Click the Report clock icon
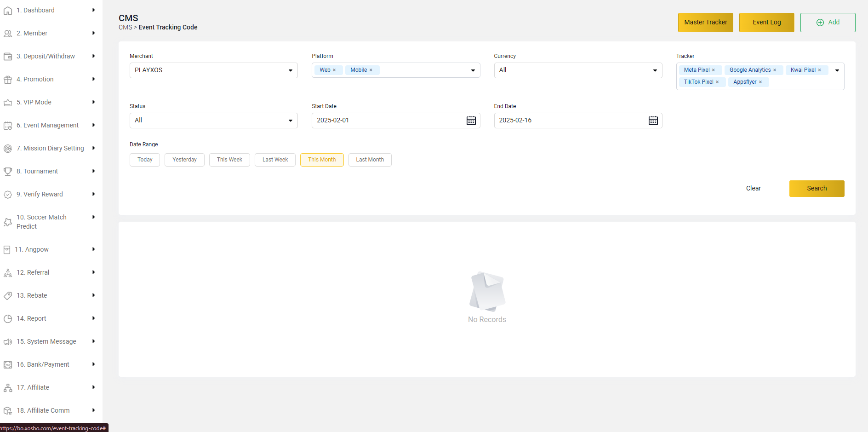868x432 pixels. point(8,318)
